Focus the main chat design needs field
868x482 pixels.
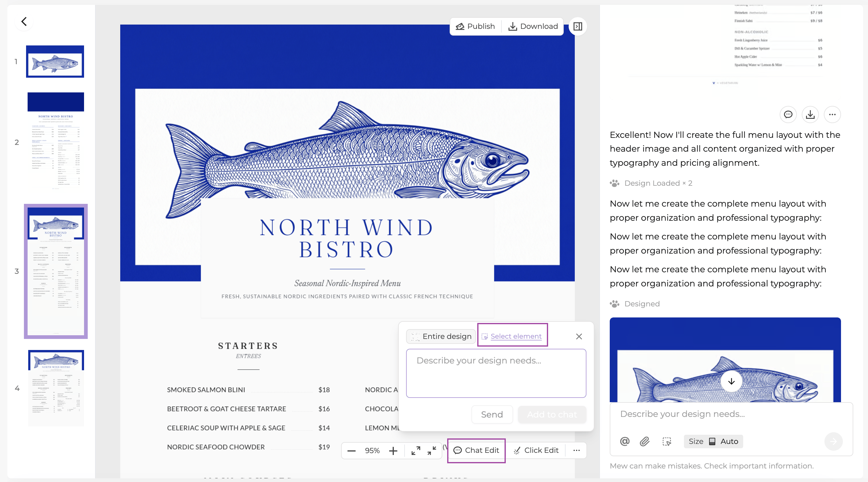731,414
